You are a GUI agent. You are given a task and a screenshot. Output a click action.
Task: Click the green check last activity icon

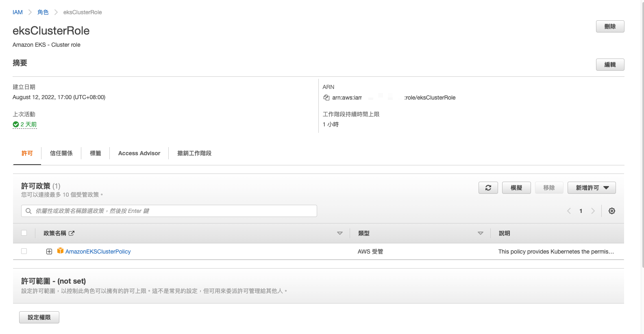(x=16, y=124)
